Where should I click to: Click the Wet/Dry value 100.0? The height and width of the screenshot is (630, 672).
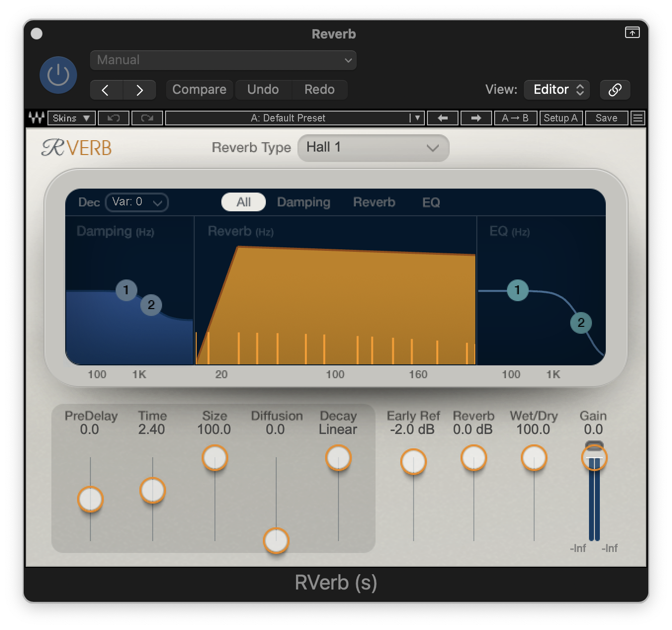[x=533, y=430]
